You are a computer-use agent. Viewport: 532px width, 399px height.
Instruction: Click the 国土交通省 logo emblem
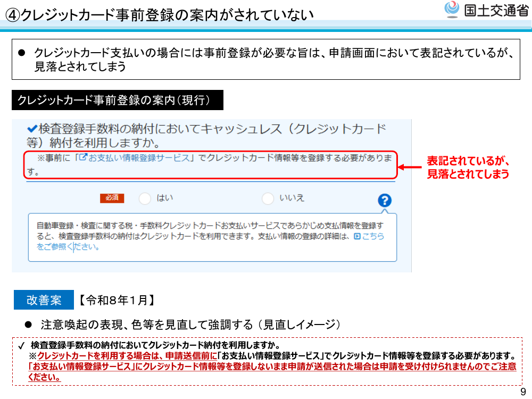point(452,9)
